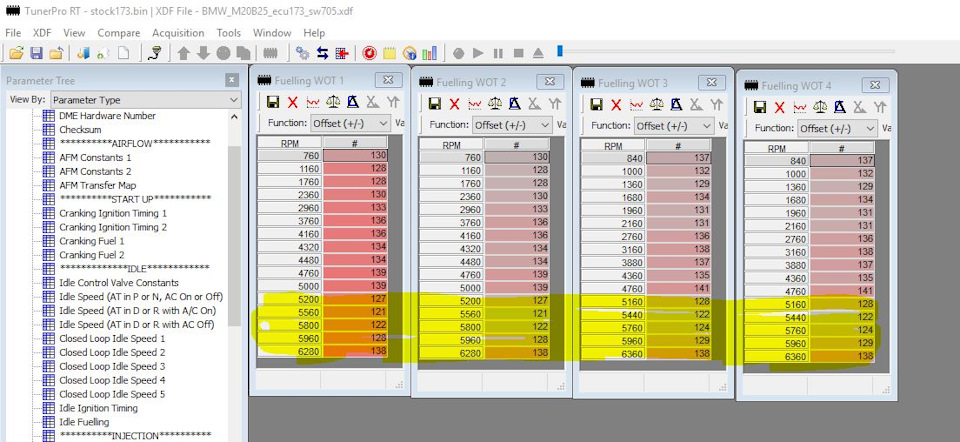The width and height of the screenshot is (960, 442).
Task: Open the XDF menu
Action: click(x=42, y=33)
